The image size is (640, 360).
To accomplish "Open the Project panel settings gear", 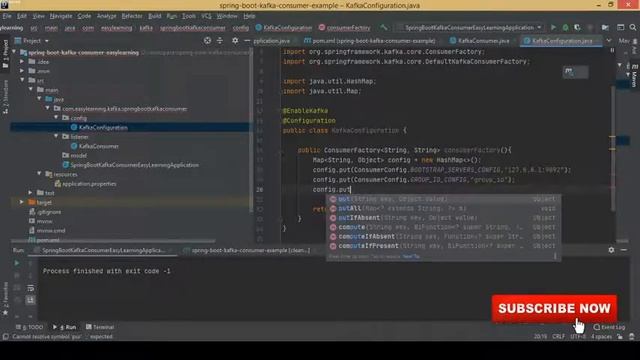I will (x=235, y=40).
